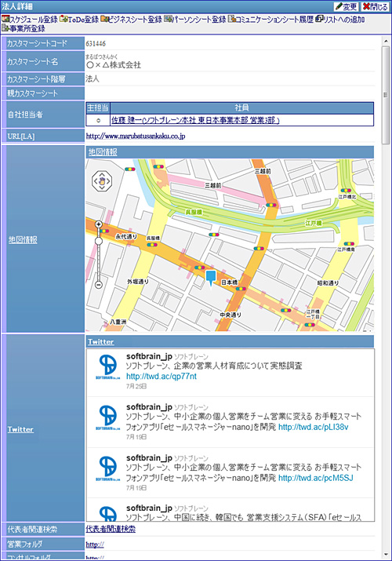Open ToDo登録 in the toolbar

[83, 20]
